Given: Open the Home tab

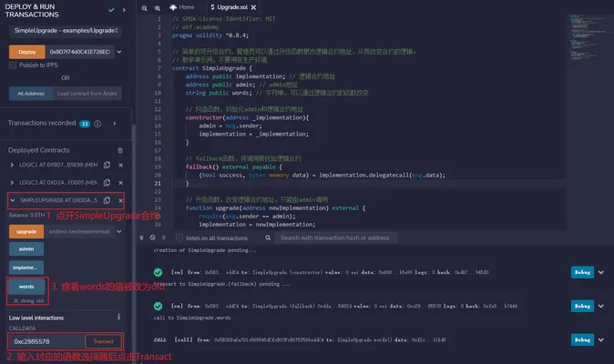Looking at the screenshot, I should (182, 7).
